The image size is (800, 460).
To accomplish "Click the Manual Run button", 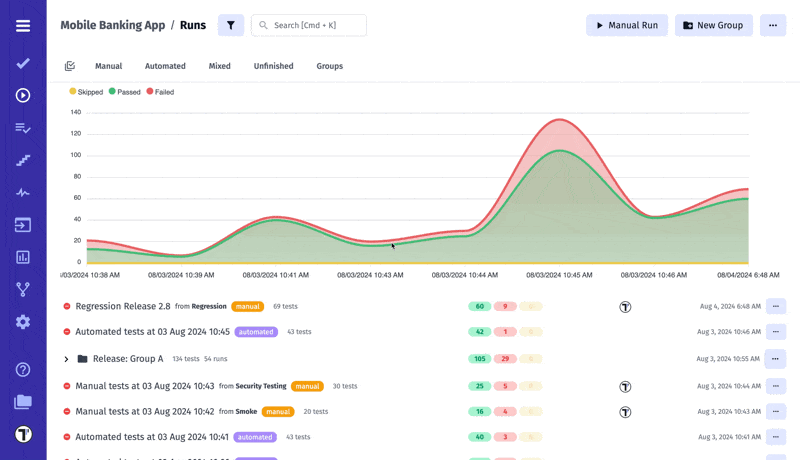I will pos(626,25).
